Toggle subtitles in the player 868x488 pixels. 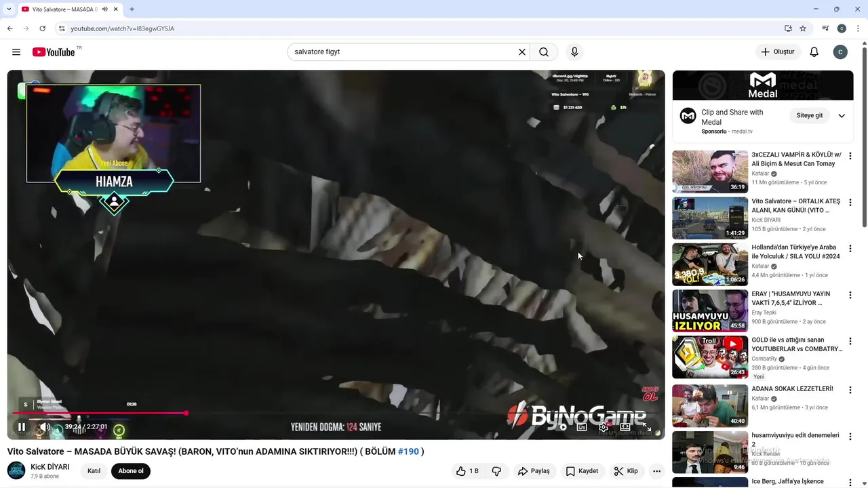(582, 427)
